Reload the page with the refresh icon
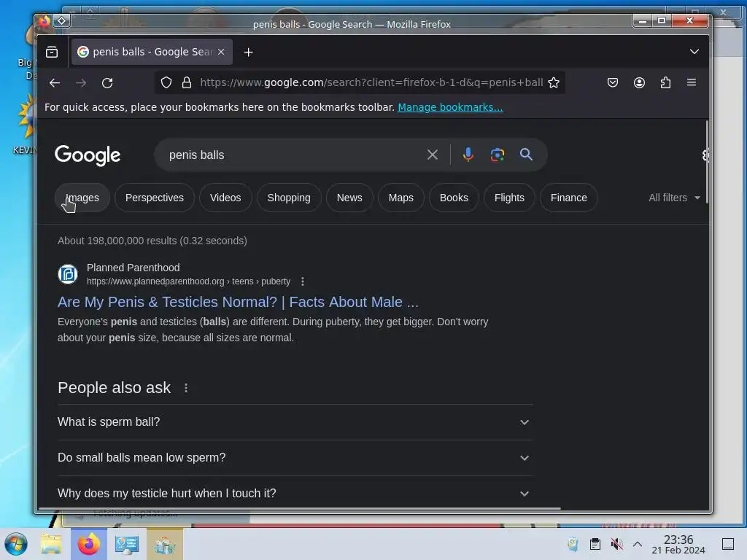 tap(107, 83)
